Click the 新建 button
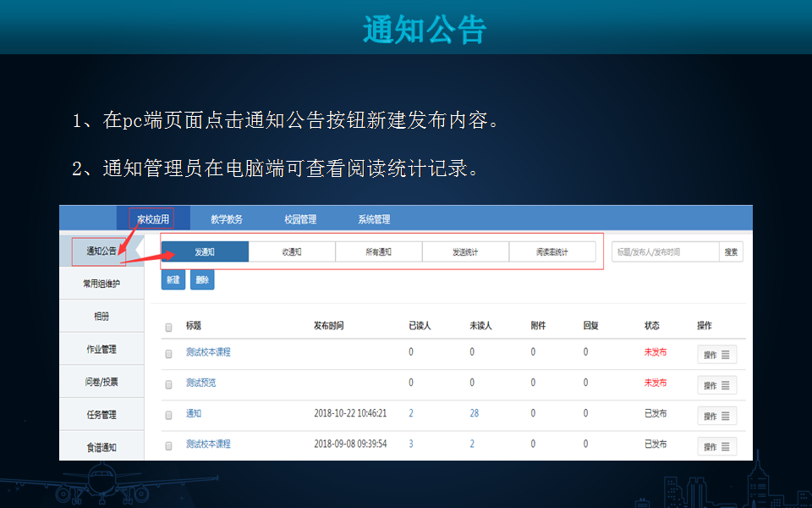The height and width of the screenshot is (508, 812). tap(173, 280)
